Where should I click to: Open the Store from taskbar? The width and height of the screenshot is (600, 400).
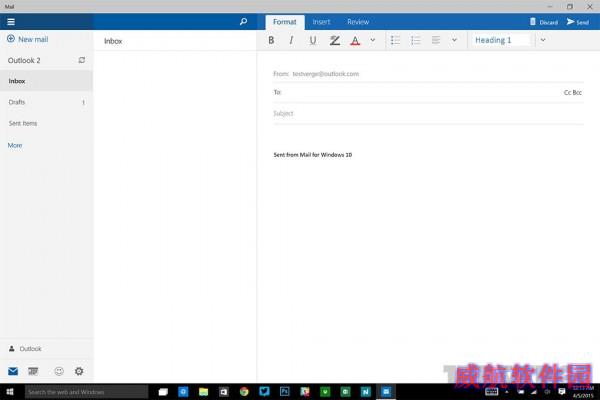[224, 392]
